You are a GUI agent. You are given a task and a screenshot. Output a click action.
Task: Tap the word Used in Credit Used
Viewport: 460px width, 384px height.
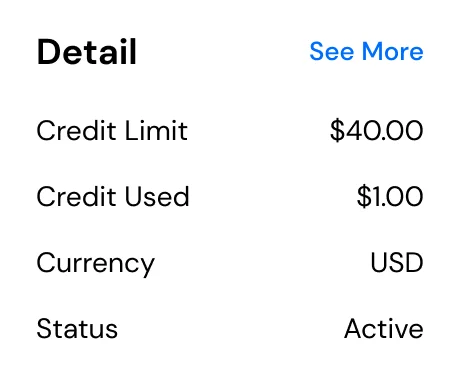tap(157, 196)
